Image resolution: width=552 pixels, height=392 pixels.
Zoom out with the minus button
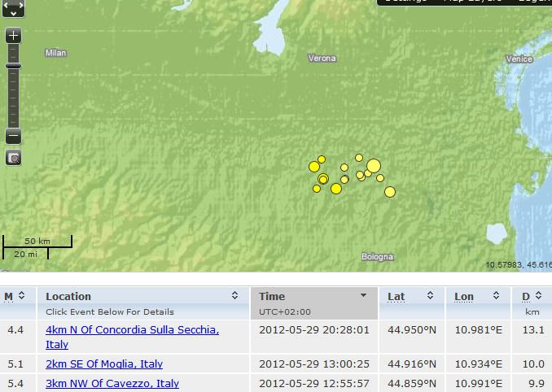click(x=13, y=136)
